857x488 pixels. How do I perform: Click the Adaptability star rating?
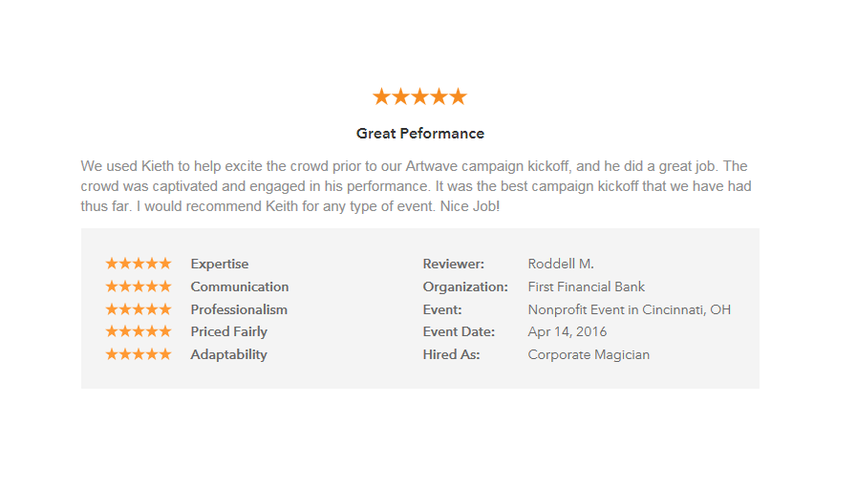click(138, 354)
